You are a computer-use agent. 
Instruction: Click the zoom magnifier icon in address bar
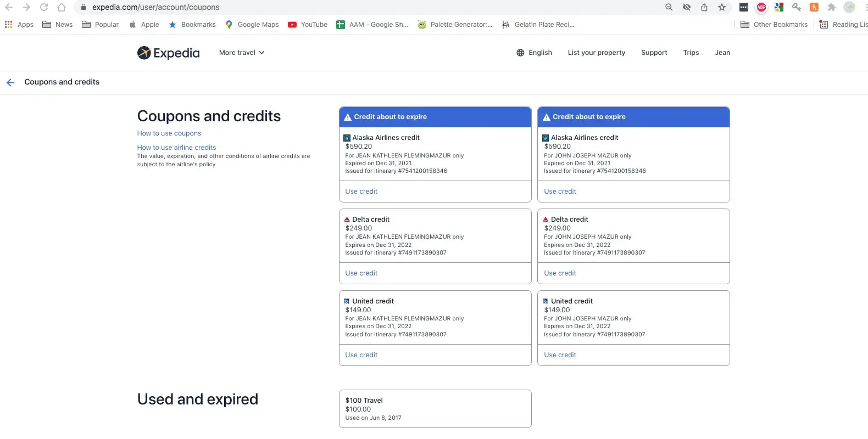pyautogui.click(x=669, y=7)
